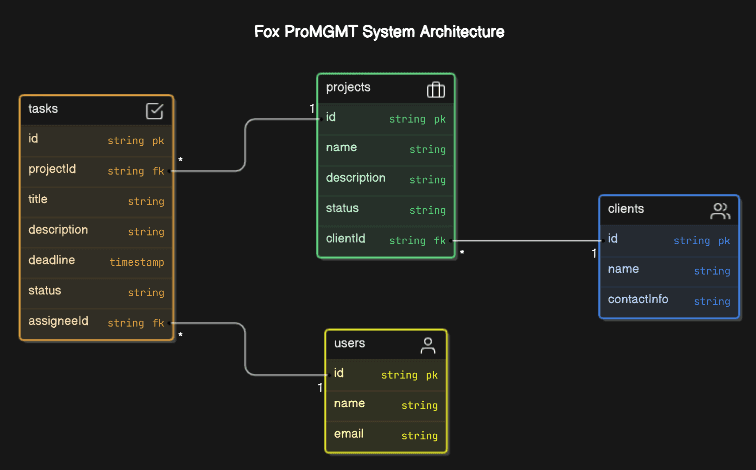Select the id primary key in users

[386, 374]
